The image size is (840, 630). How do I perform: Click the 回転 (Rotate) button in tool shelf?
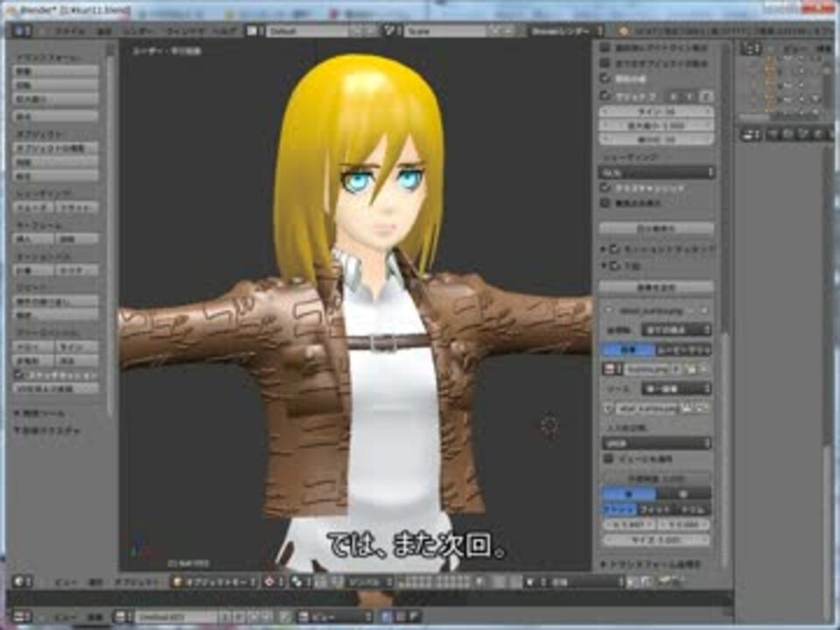coord(56,85)
